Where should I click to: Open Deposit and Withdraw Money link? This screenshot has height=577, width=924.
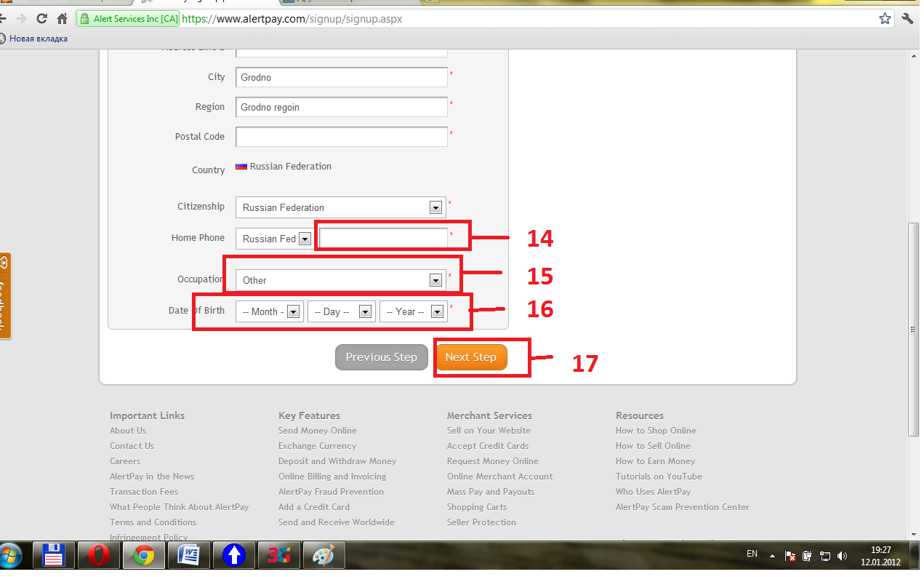coord(337,461)
